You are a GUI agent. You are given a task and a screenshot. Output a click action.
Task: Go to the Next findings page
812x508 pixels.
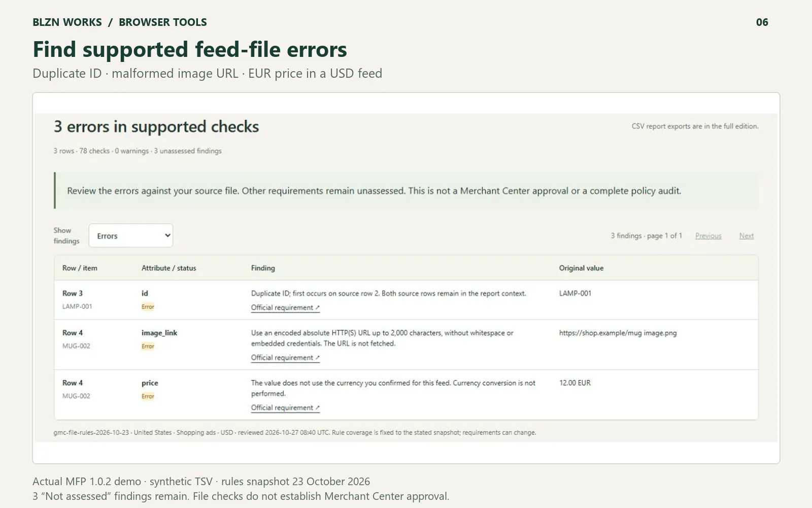pos(746,236)
